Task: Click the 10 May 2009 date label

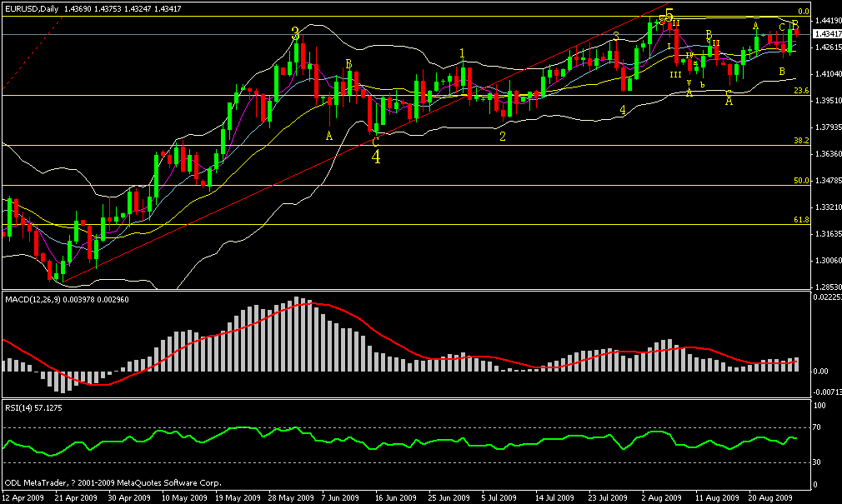Action: coord(184,497)
